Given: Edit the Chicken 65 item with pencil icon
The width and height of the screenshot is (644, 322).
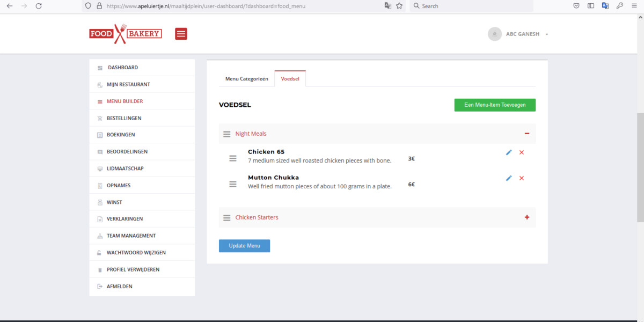Looking at the screenshot, I should [x=509, y=152].
